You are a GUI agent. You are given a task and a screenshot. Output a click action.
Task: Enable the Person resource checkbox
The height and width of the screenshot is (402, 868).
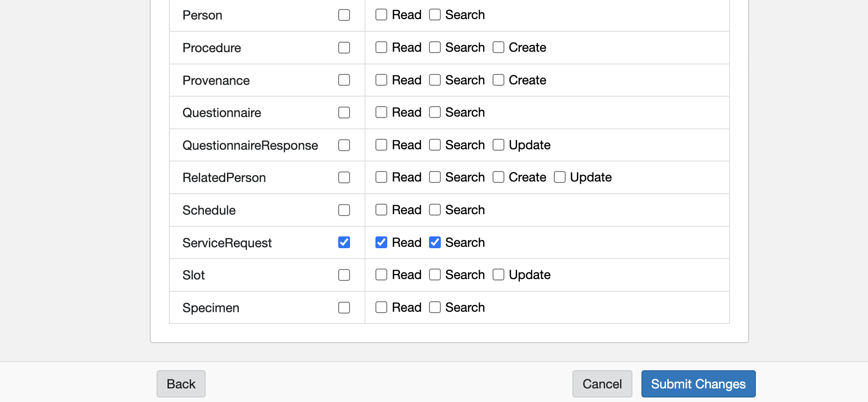pyautogui.click(x=344, y=15)
